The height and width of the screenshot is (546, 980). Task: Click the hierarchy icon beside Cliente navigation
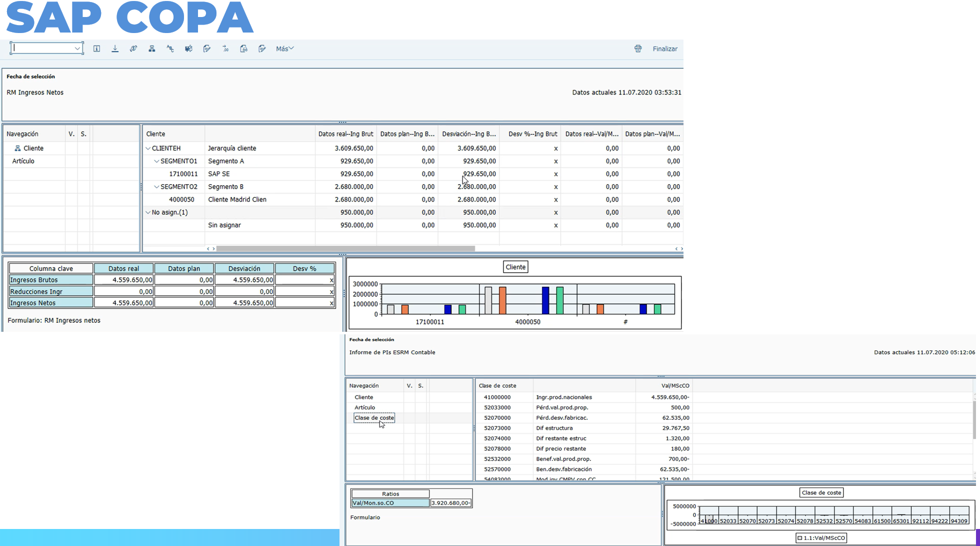tap(17, 148)
